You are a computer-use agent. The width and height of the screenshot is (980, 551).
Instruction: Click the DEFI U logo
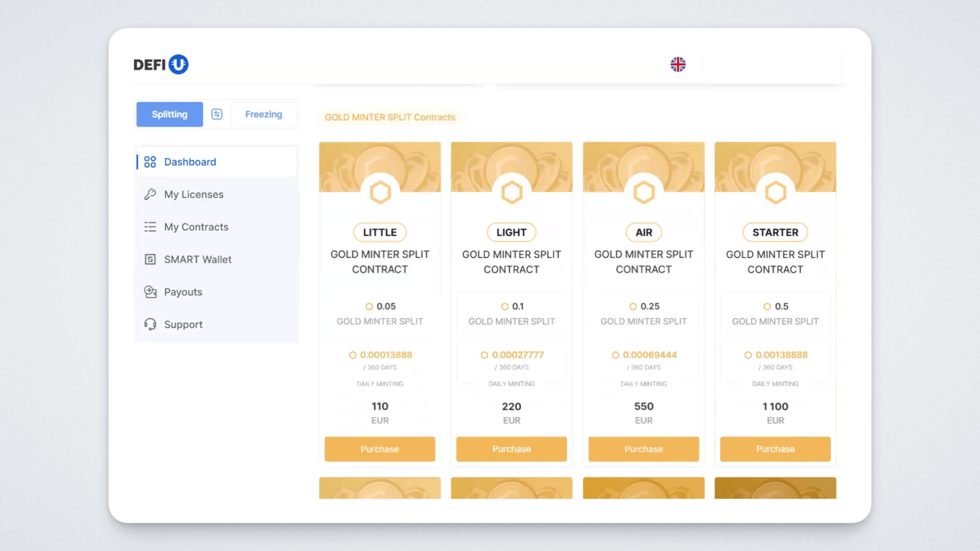[x=161, y=64]
